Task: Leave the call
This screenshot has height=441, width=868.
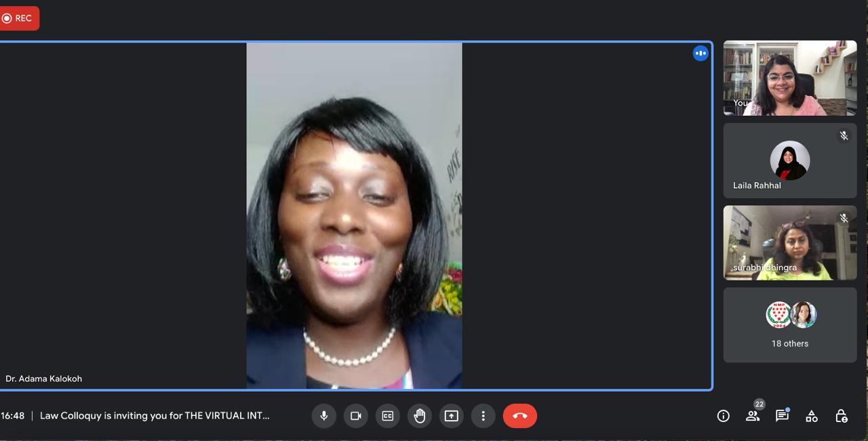Action: click(x=520, y=416)
